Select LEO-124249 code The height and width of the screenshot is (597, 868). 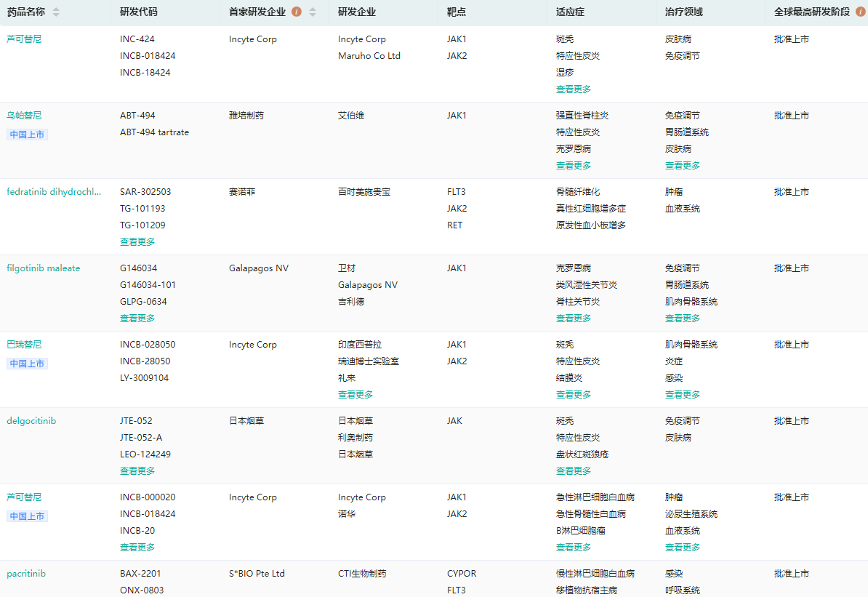click(x=145, y=454)
